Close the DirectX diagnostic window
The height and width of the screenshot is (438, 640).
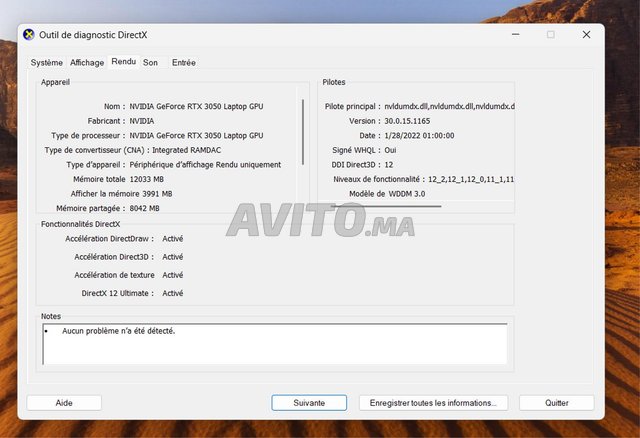click(x=586, y=34)
